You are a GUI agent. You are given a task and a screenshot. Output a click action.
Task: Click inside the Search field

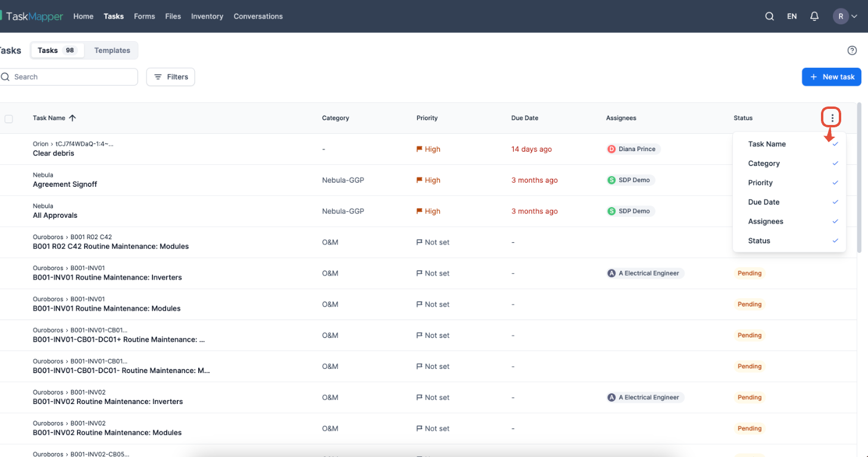point(68,77)
